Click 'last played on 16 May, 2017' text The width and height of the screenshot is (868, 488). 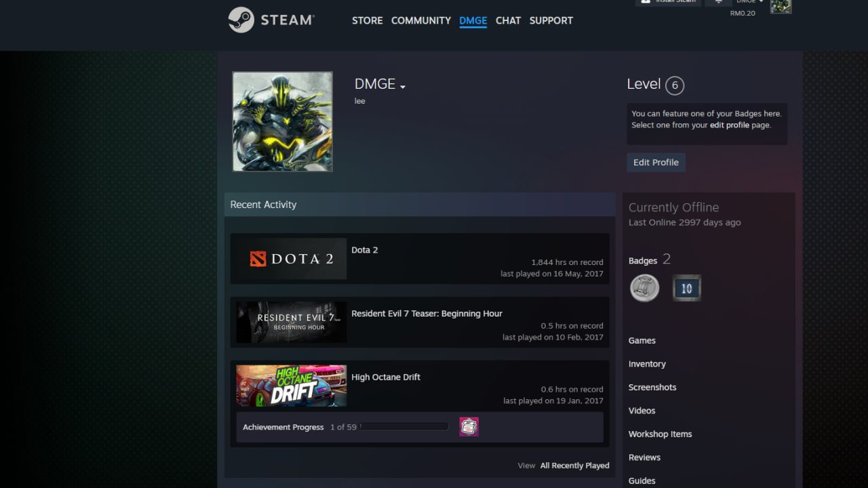coord(552,274)
